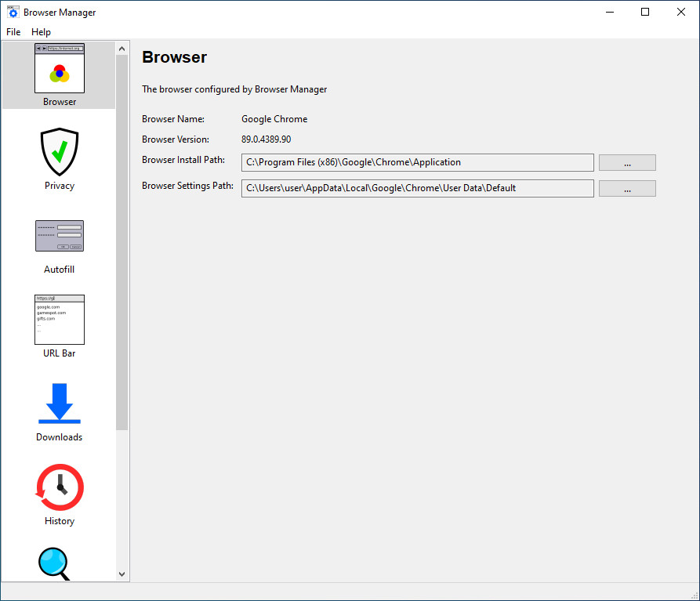Click the Browser heading text

(175, 57)
